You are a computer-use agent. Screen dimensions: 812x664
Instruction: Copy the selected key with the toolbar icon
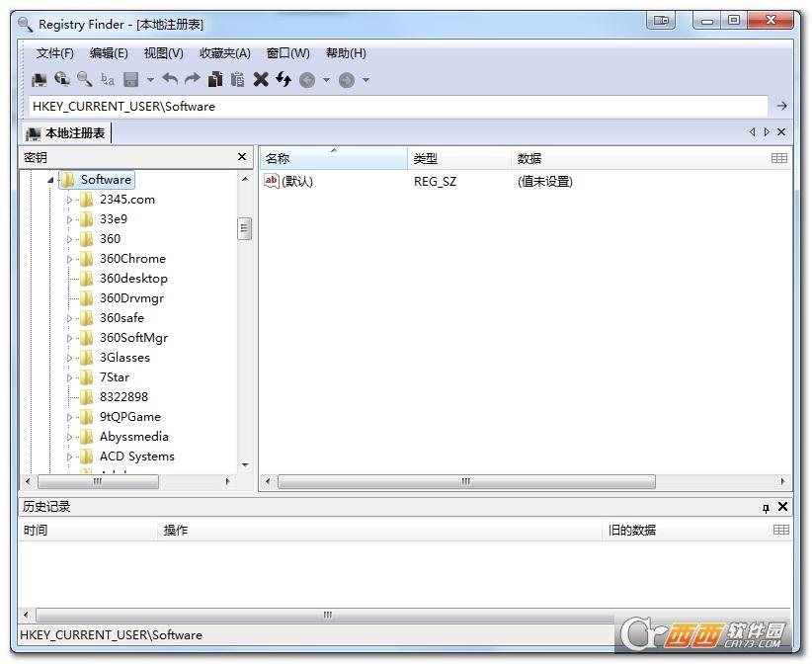tap(215, 79)
